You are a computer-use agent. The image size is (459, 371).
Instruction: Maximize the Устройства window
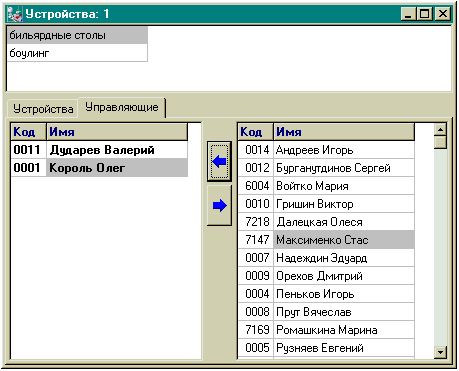tap(424, 14)
